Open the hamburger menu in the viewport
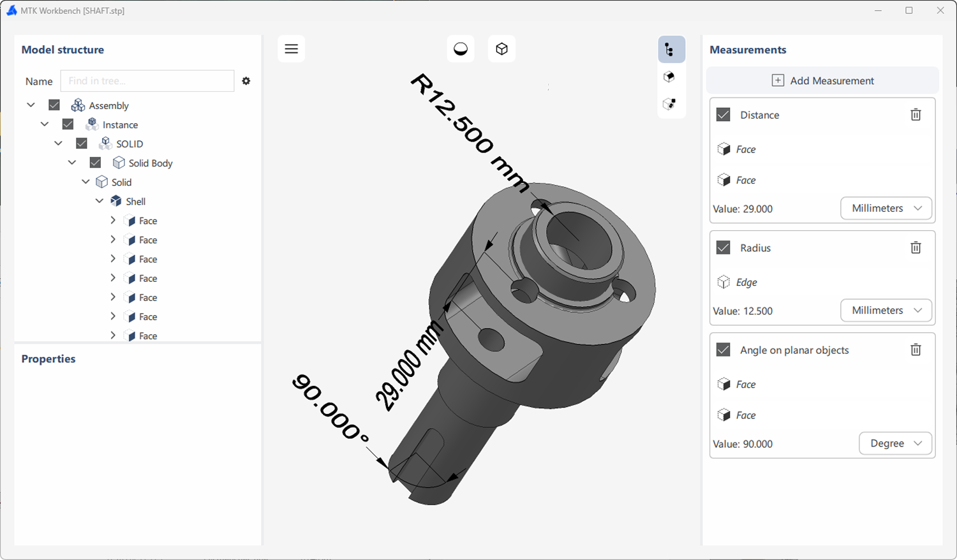This screenshot has height=560, width=957. (x=292, y=49)
